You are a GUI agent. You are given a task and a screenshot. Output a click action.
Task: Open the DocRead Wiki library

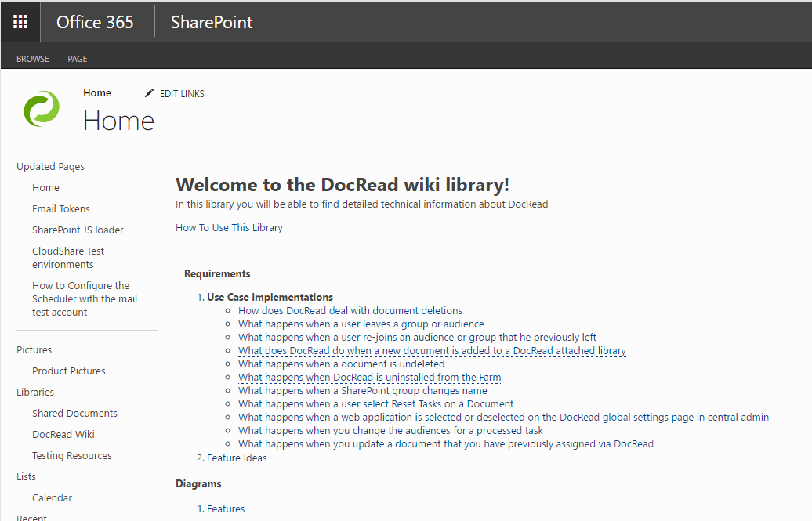click(63, 435)
